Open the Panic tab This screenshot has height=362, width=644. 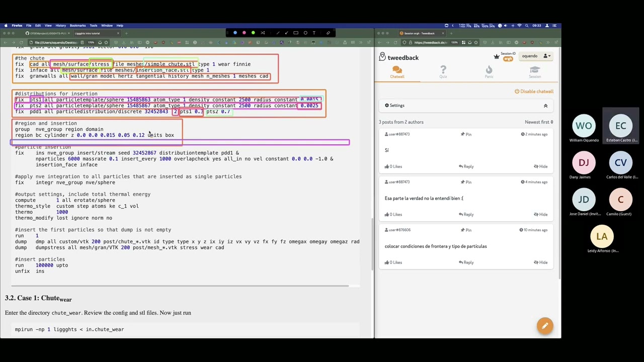pyautogui.click(x=489, y=72)
